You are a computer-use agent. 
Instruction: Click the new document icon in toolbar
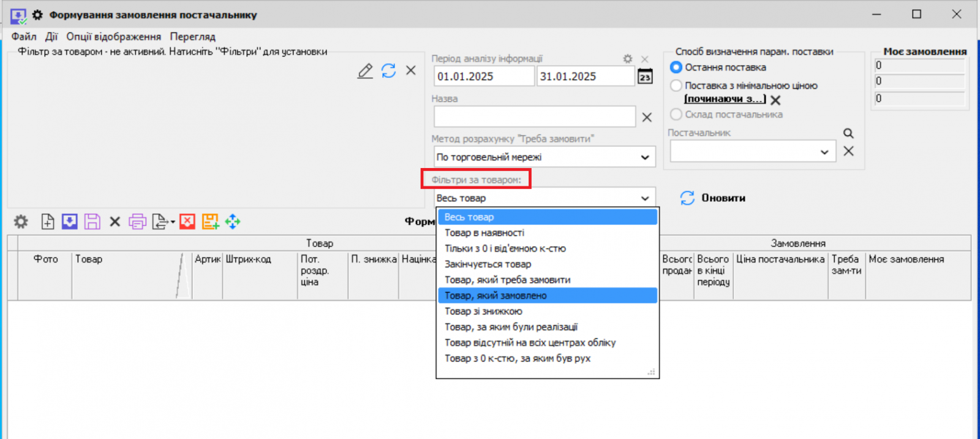coord(48,222)
